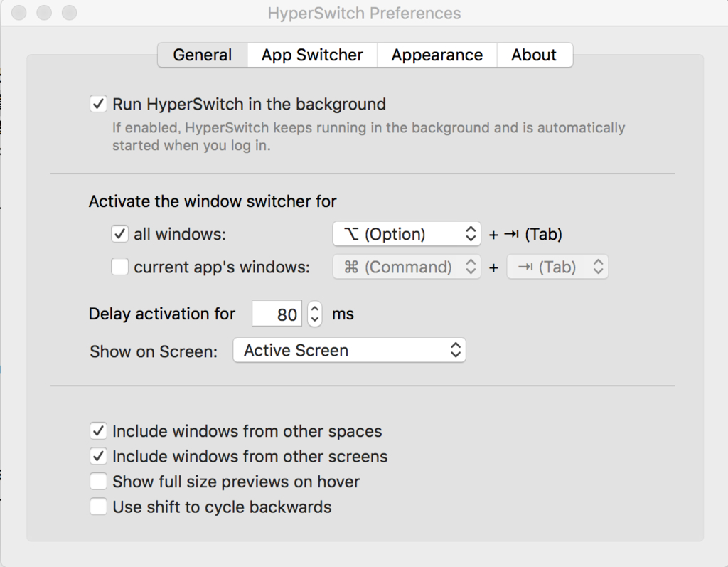Click the delay activation milliseconds field
The height and width of the screenshot is (567, 728).
[x=277, y=314]
